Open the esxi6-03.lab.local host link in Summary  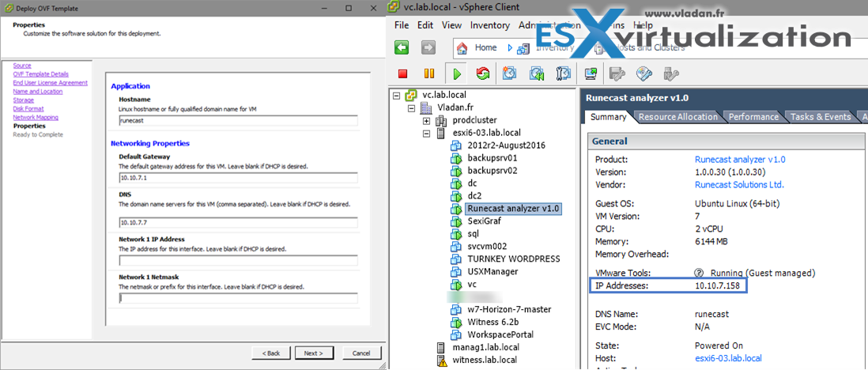(728, 358)
